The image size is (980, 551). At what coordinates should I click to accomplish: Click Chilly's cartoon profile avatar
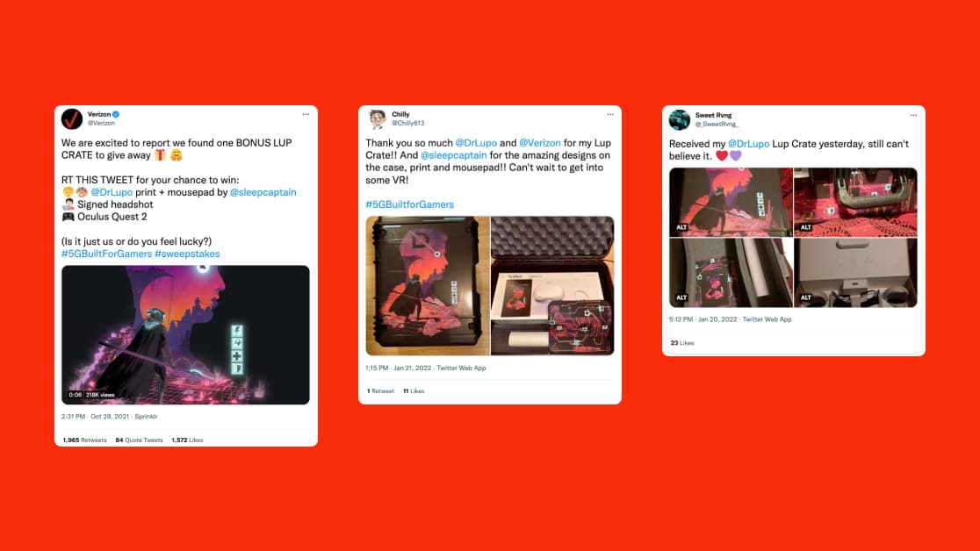[x=377, y=118]
